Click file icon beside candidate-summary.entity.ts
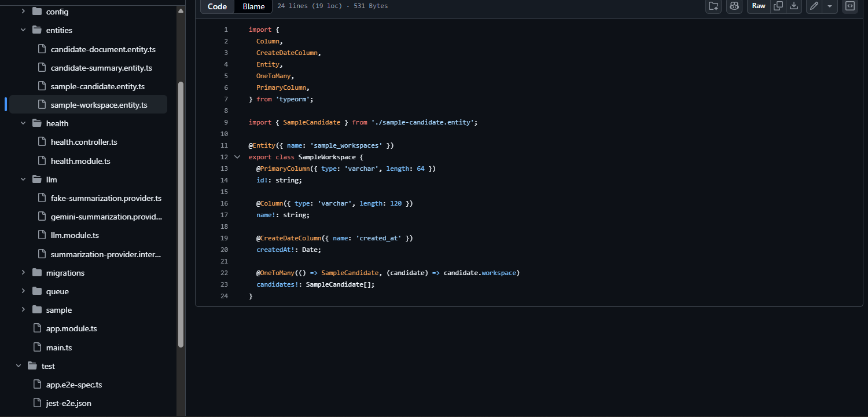The width and height of the screenshot is (868, 417). [42, 67]
